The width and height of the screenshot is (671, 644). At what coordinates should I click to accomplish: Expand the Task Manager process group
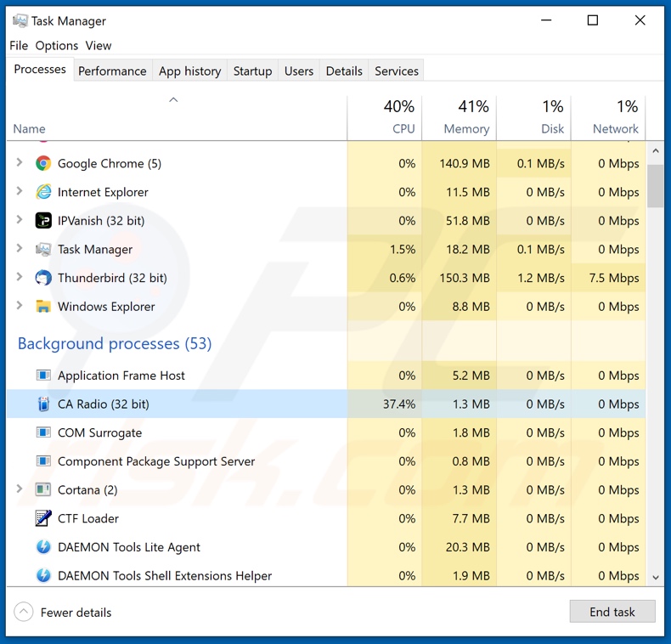pos(20,248)
